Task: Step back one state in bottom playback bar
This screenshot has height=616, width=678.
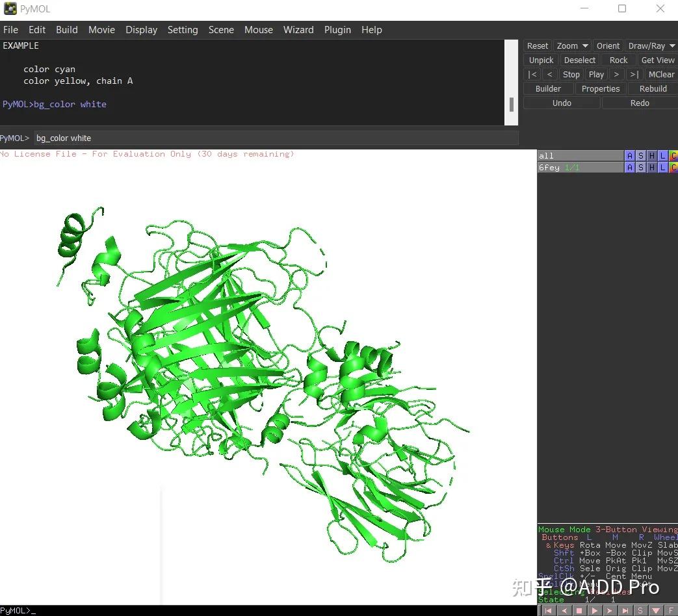Action: pos(564,610)
